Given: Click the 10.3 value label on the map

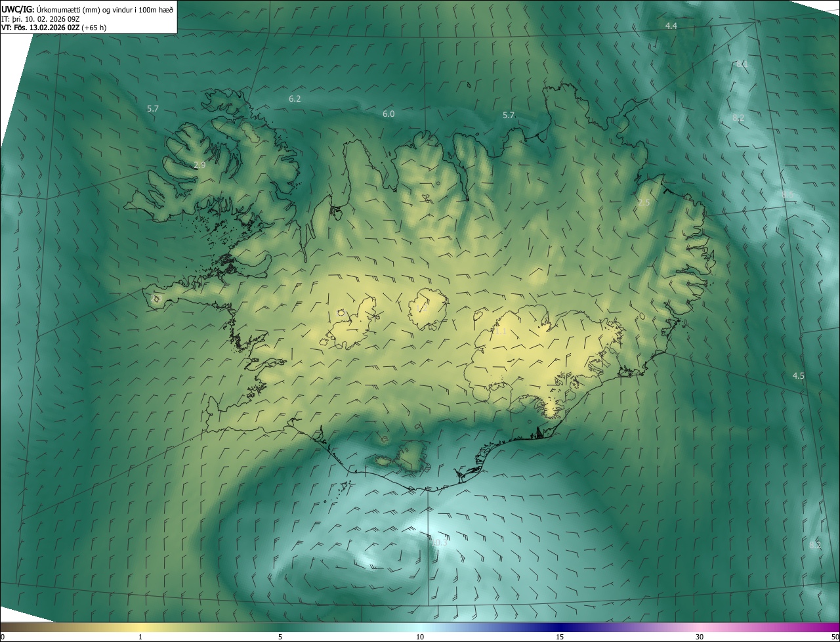Looking at the screenshot, I should point(439,543).
